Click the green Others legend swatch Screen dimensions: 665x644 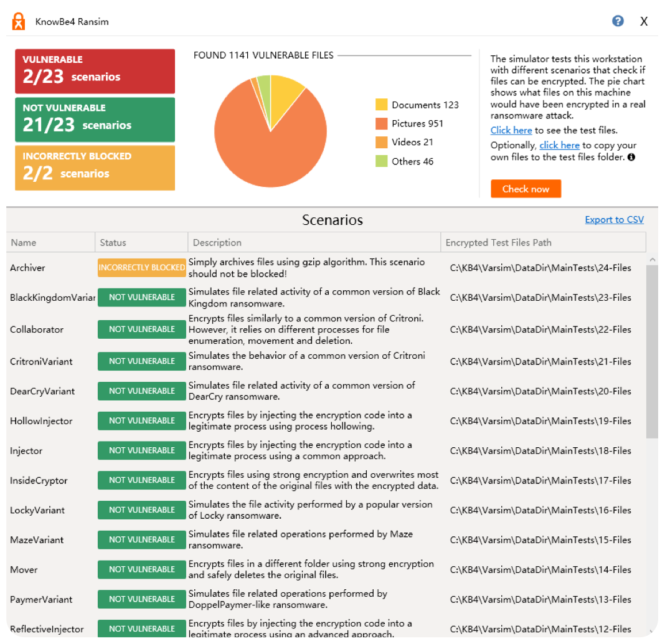381,161
